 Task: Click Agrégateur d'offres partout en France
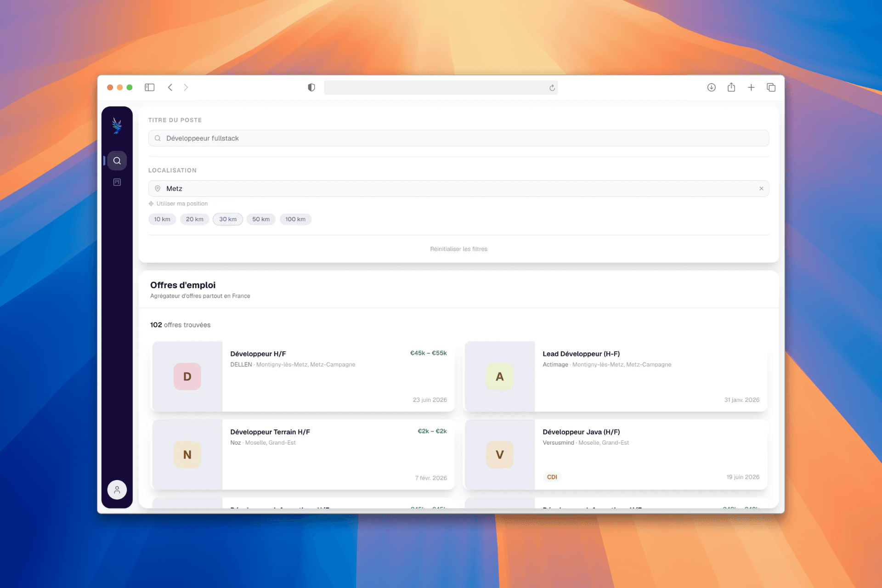pyautogui.click(x=200, y=296)
